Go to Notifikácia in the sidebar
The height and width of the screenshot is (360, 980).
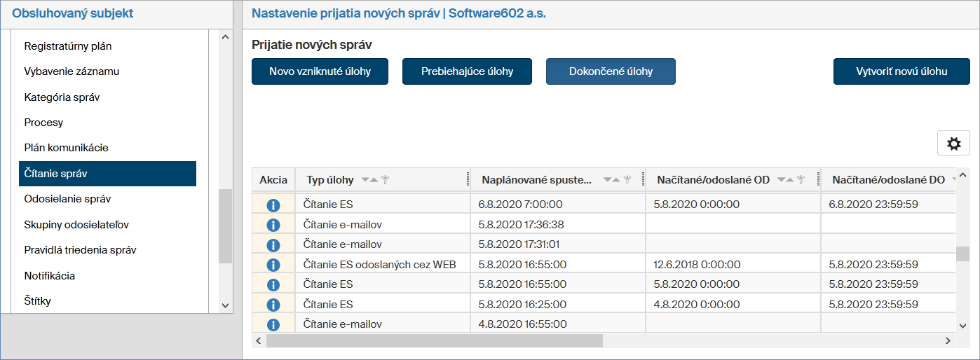49,275
